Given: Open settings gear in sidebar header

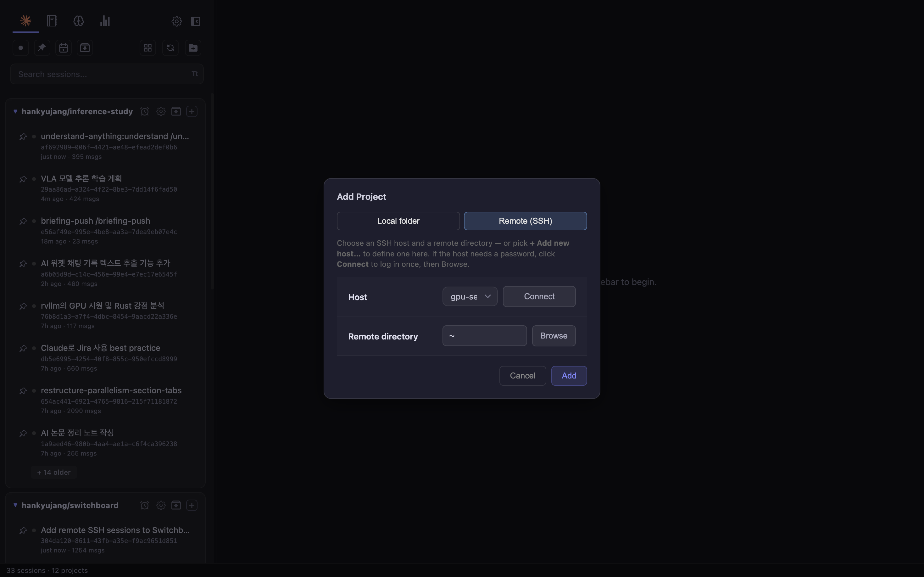Looking at the screenshot, I should [x=176, y=21].
